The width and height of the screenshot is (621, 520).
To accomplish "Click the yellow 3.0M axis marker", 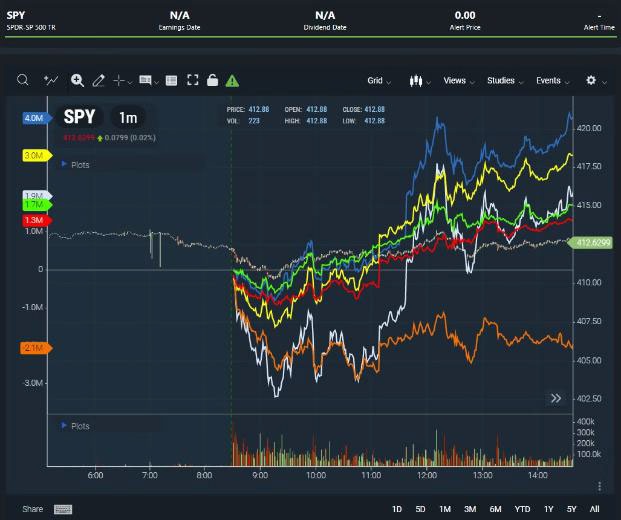I will tap(37, 155).
